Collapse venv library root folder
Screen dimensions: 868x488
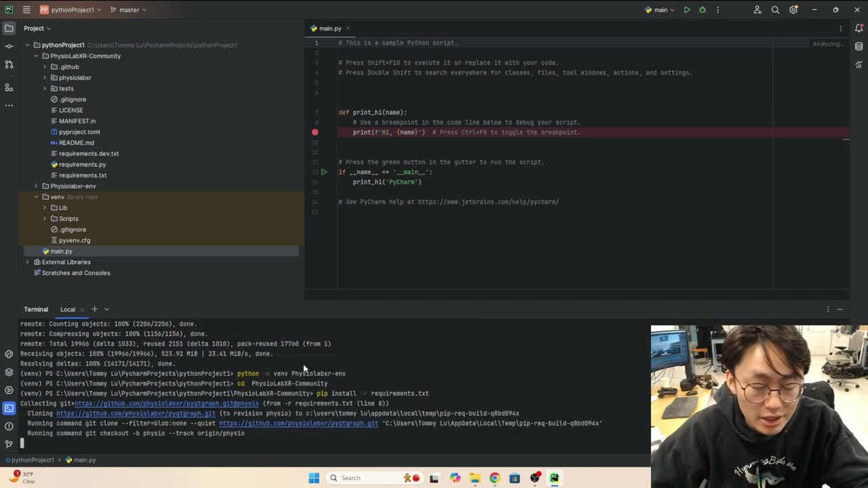(36, 197)
